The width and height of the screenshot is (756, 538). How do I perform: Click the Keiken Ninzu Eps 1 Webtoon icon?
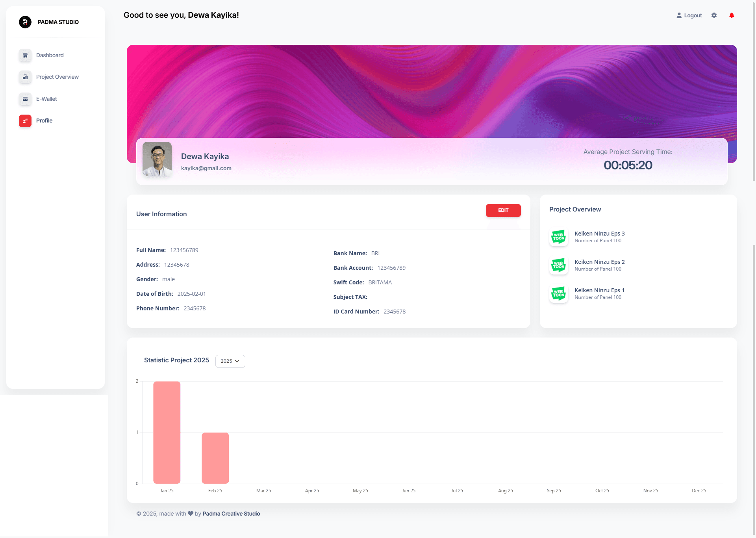tap(558, 294)
